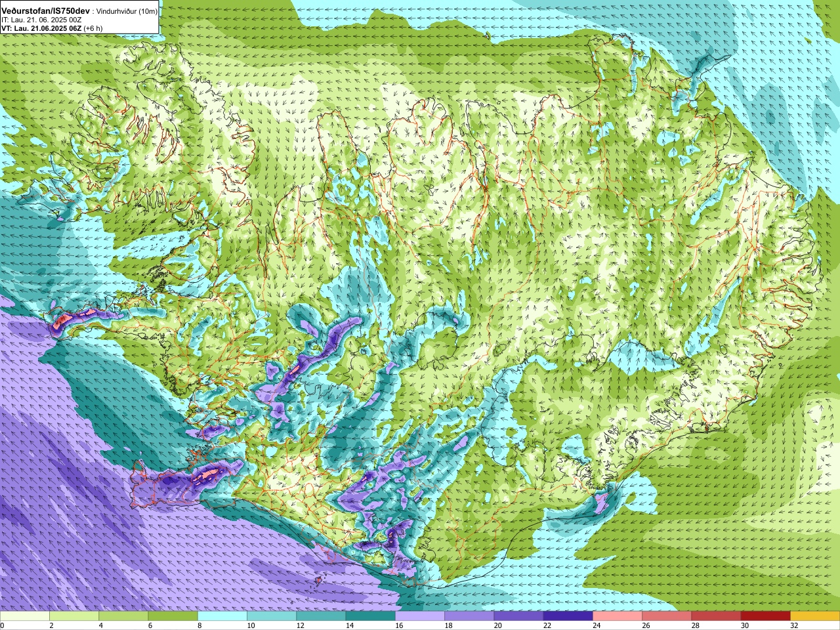Pick the 4–6 green legend swatch
The height and width of the screenshot is (630, 840).
tap(123, 616)
